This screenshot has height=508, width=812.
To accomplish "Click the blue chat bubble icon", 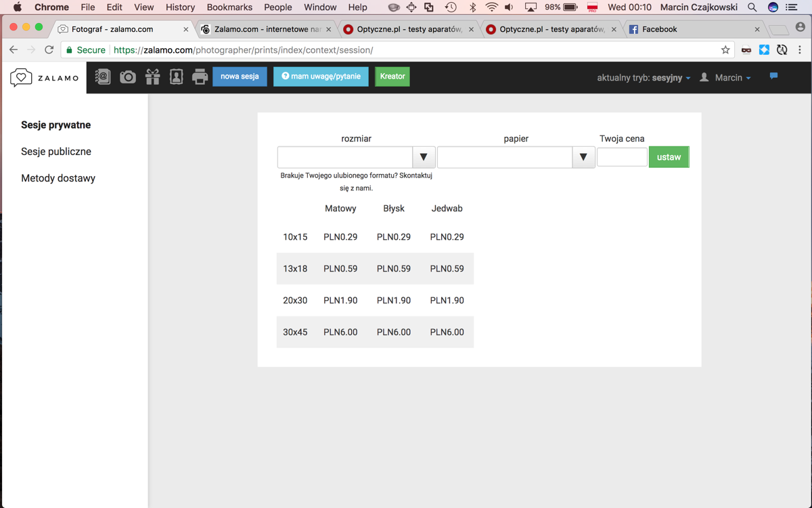I will pyautogui.click(x=773, y=76).
